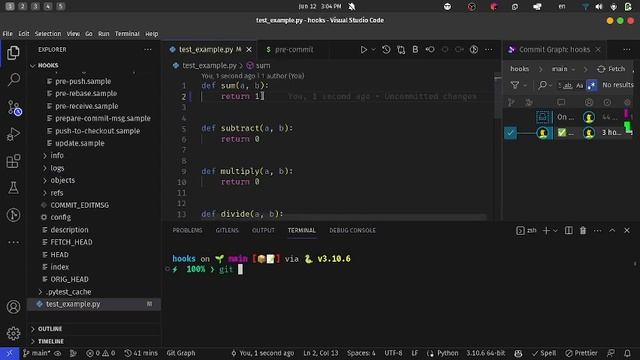Open file history clock icon in editor toolbar
The image size is (640, 360).
point(386,49)
